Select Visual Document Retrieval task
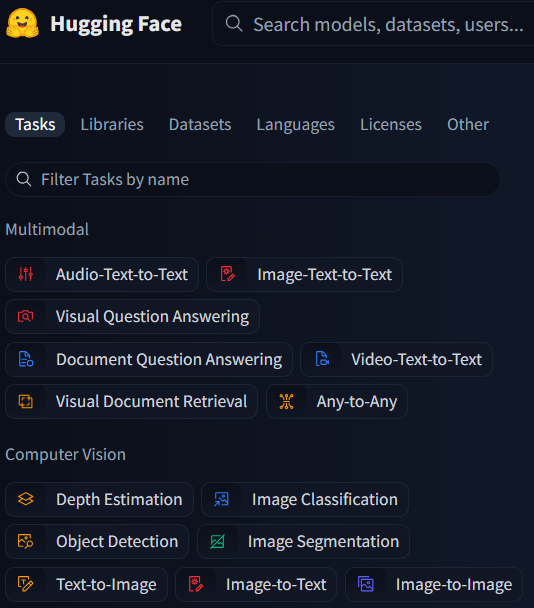This screenshot has width=534, height=608. tap(131, 402)
